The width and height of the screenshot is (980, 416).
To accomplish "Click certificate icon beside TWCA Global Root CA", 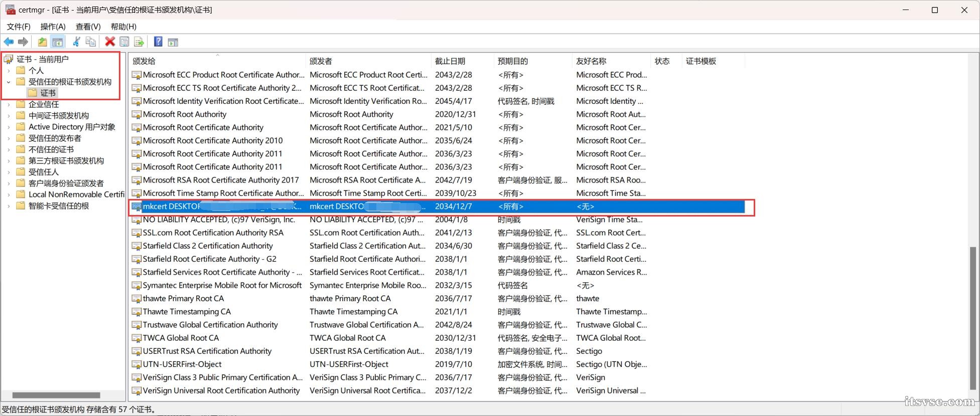I will (136, 338).
